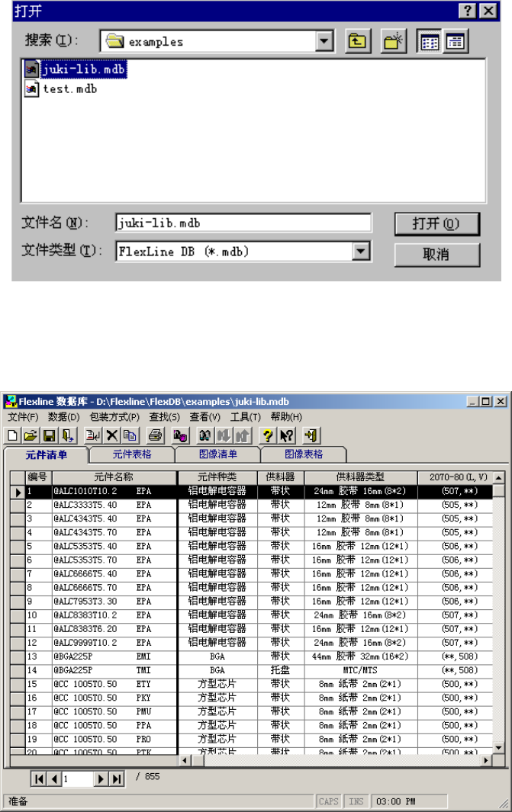Image resolution: width=512 pixels, height=812 pixels.
Task: Click the yellow question mark help icon
Action: pos(267,435)
